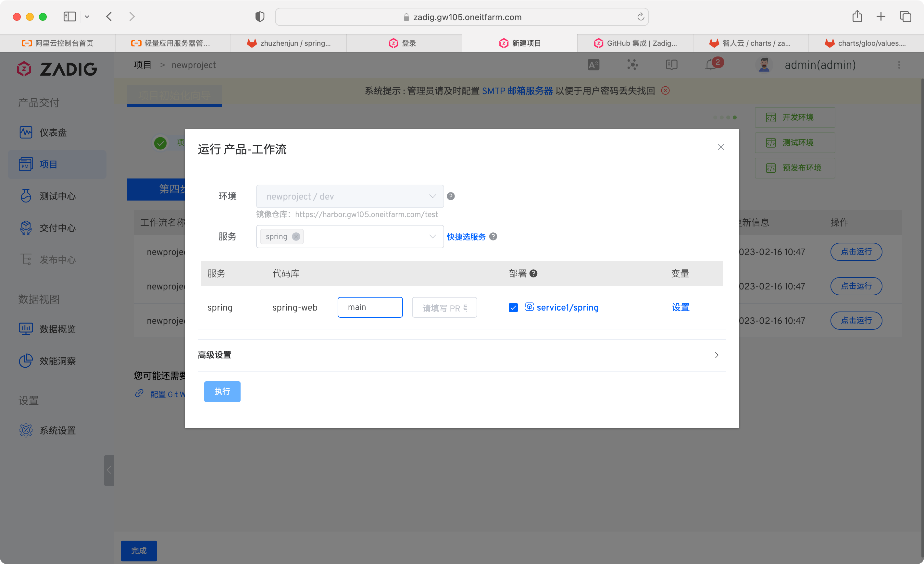Click the 测试环境 button
Viewport: 924px width, 564px height.
pos(795,143)
